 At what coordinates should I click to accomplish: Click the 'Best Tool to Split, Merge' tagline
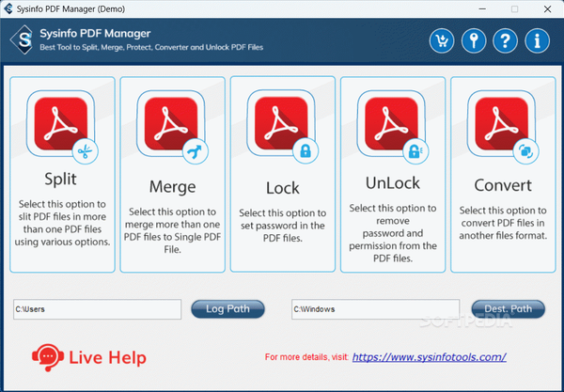click(x=151, y=47)
